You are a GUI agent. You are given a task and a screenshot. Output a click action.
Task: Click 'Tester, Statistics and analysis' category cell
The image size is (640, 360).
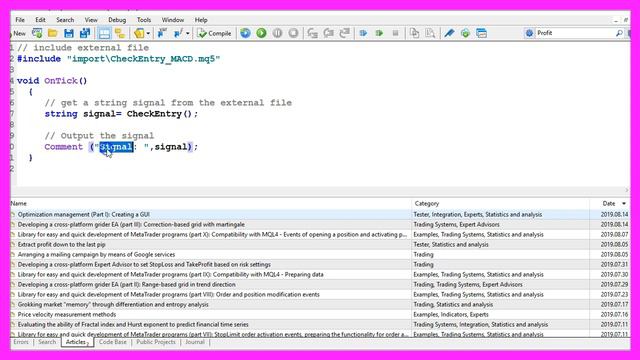(x=451, y=244)
